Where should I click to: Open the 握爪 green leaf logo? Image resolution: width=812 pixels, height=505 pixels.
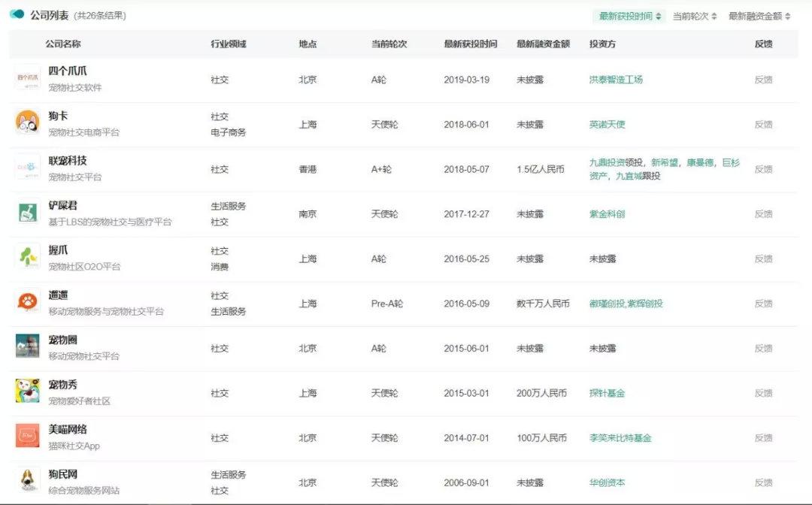[28, 257]
